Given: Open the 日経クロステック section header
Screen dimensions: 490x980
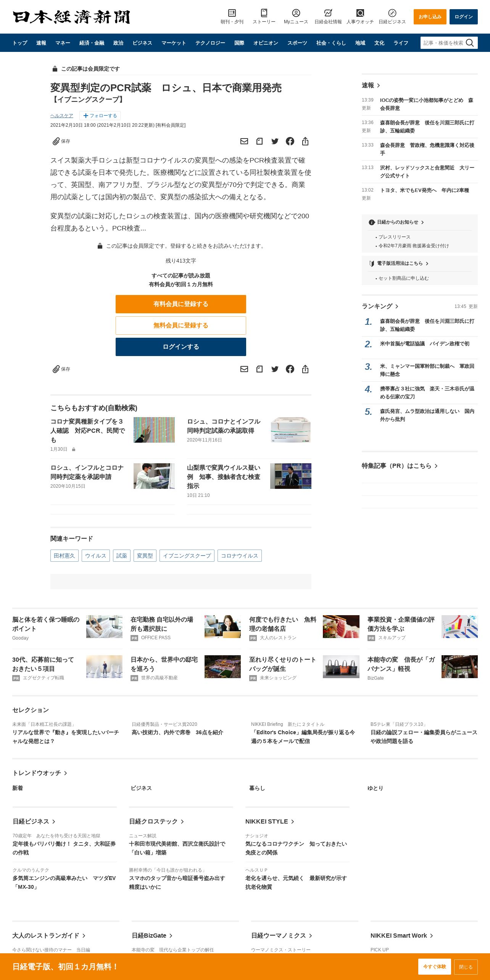Looking at the screenshot, I should 156,822.
